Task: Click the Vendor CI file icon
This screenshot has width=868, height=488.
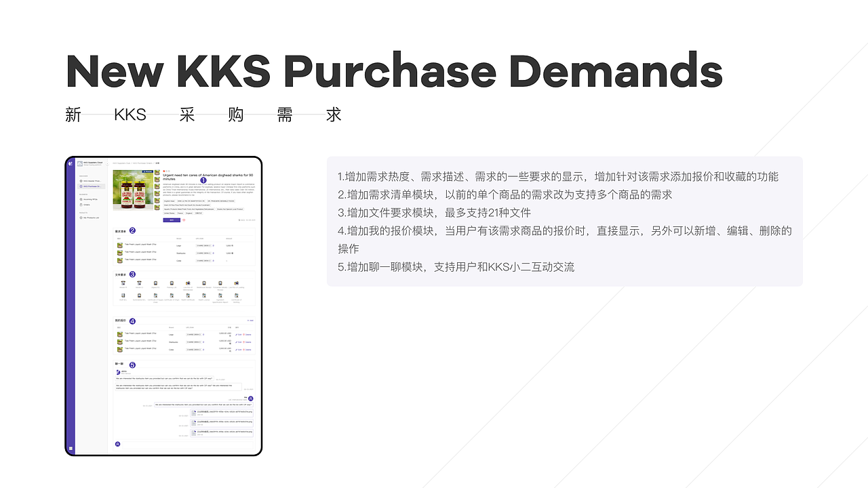Action: pos(139,283)
